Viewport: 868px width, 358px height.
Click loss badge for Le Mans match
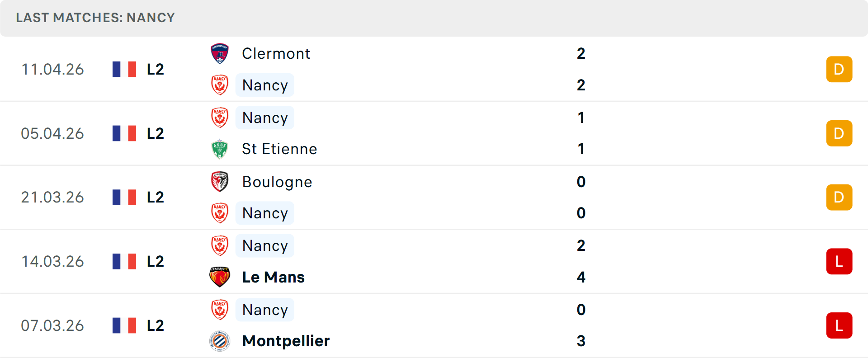pos(839,261)
